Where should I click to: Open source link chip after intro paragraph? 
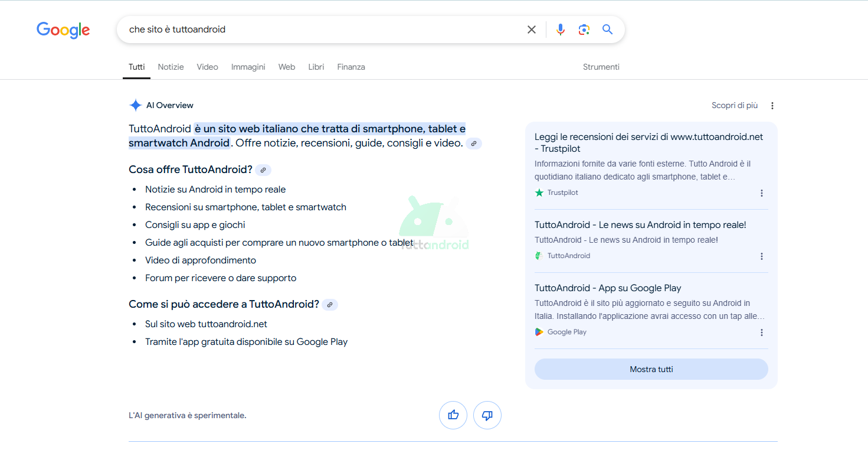(x=474, y=144)
